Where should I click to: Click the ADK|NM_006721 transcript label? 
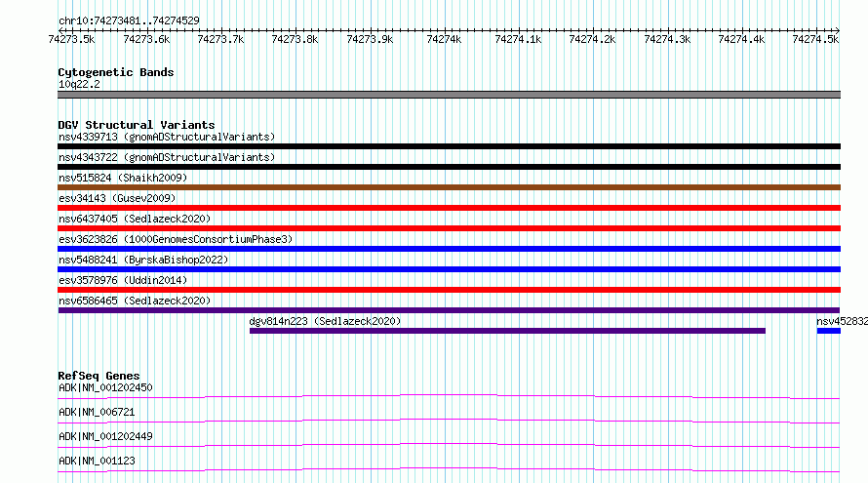(x=97, y=412)
